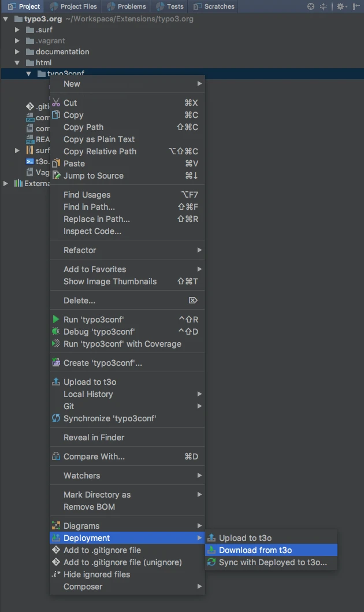Click the green download icon in the submenu
364x612 pixels.
click(x=211, y=550)
